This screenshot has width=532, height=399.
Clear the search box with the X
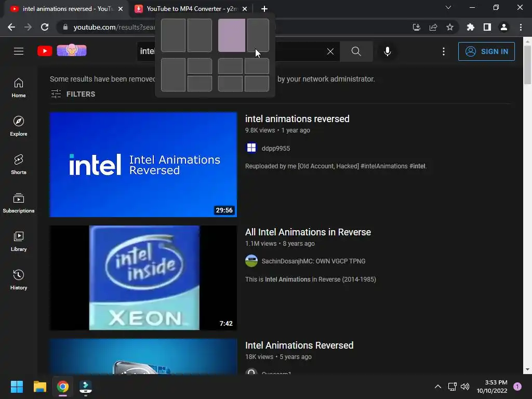pos(330,51)
